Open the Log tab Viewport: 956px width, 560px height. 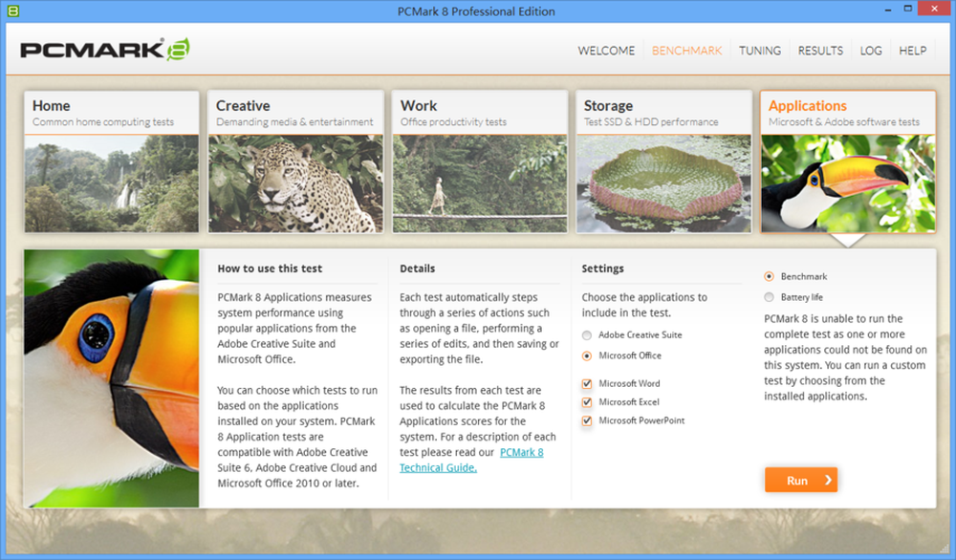coord(871,51)
